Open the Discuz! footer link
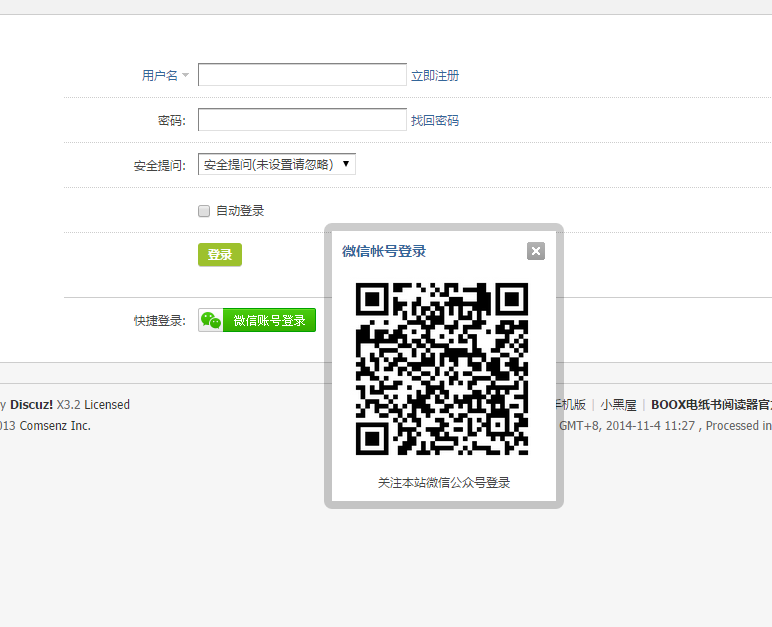Viewport: 772px width, 627px height. click(x=32, y=405)
